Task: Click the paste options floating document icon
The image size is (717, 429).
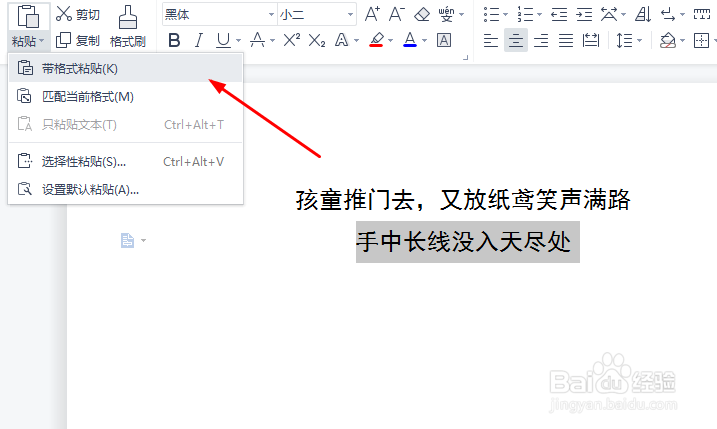Action: 128,240
